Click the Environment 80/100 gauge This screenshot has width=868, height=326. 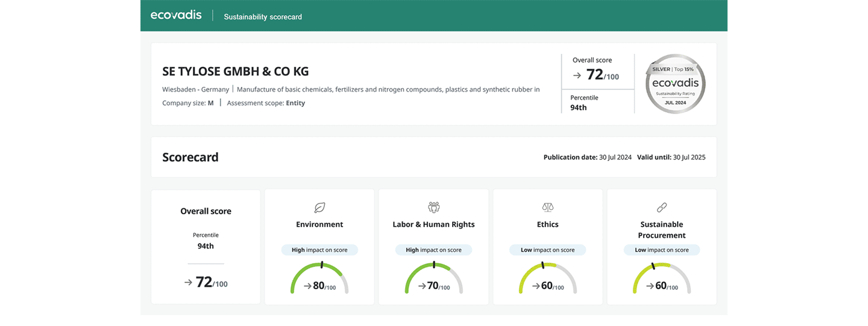click(319, 278)
